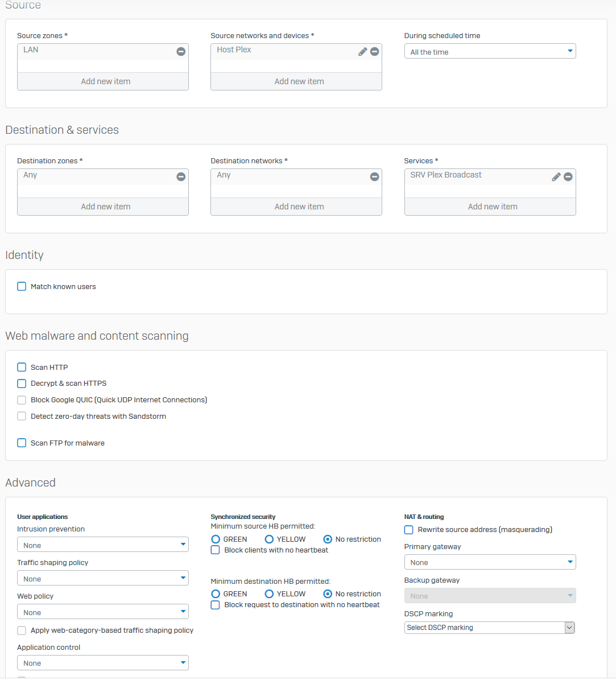The width and height of the screenshot is (616, 680).
Task: Remove Any from Destination networks
Action: click(374, 176)
